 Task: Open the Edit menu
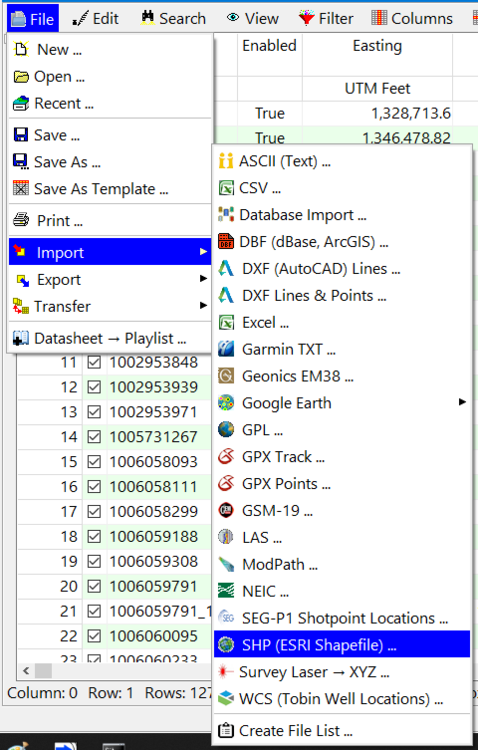click(95, 19)
